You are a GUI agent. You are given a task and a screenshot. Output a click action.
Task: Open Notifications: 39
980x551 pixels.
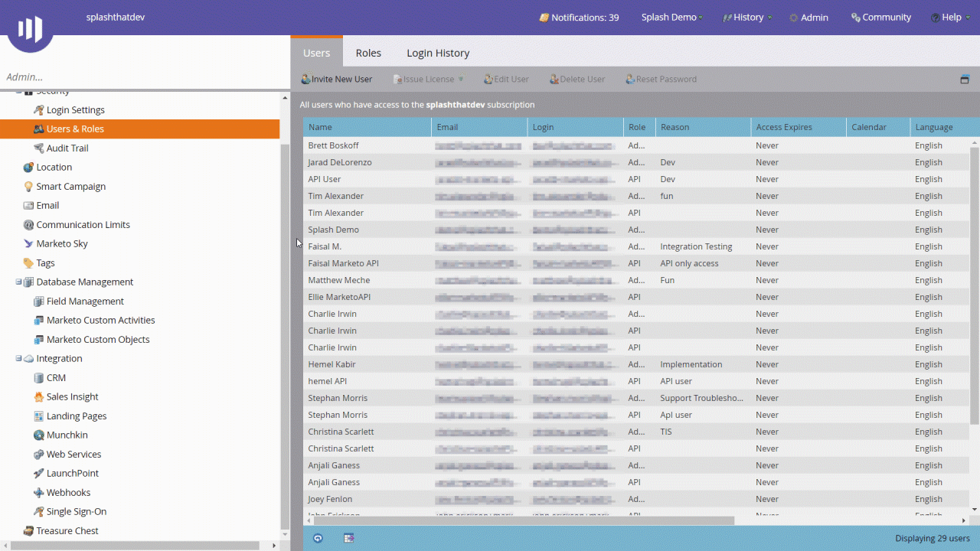[x=579, y=18]
